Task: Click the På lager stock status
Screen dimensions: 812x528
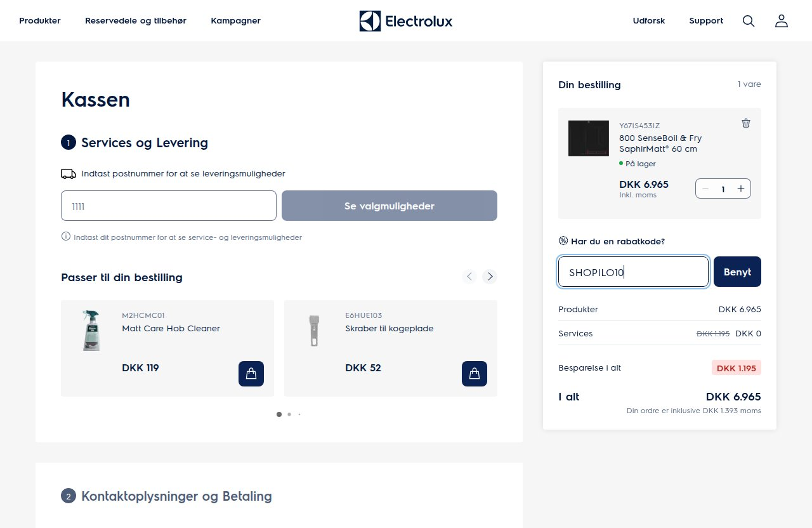Action: [x=638, y=164]
